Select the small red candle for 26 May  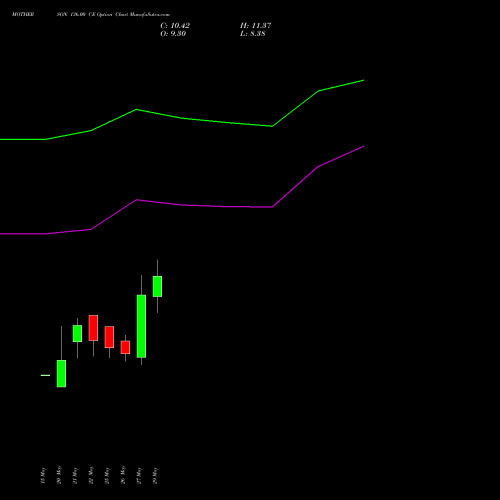click(125, 347)
